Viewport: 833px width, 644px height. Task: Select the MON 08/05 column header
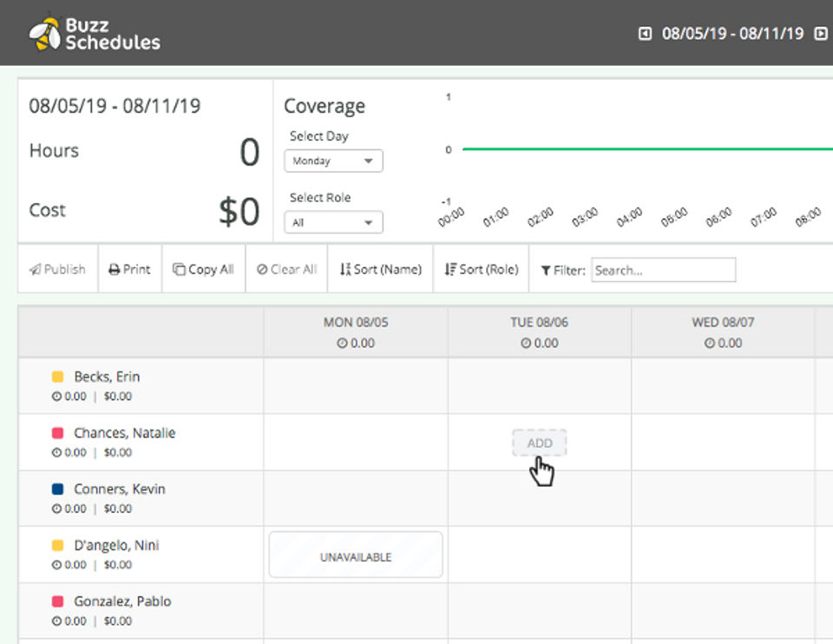(356, 332)
